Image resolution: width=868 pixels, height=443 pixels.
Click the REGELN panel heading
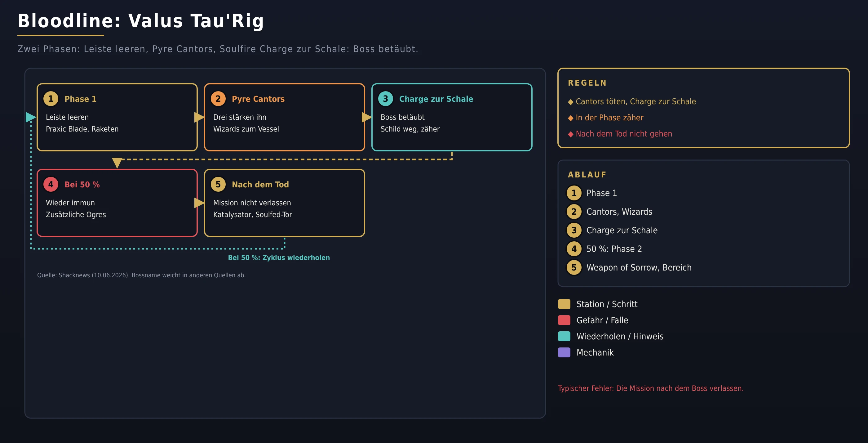587,83
